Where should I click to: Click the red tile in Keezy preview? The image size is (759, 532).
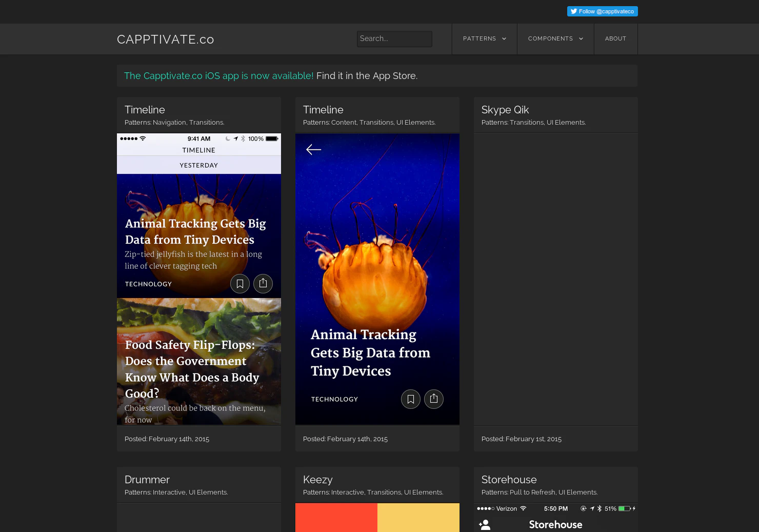tap(336, 518)
